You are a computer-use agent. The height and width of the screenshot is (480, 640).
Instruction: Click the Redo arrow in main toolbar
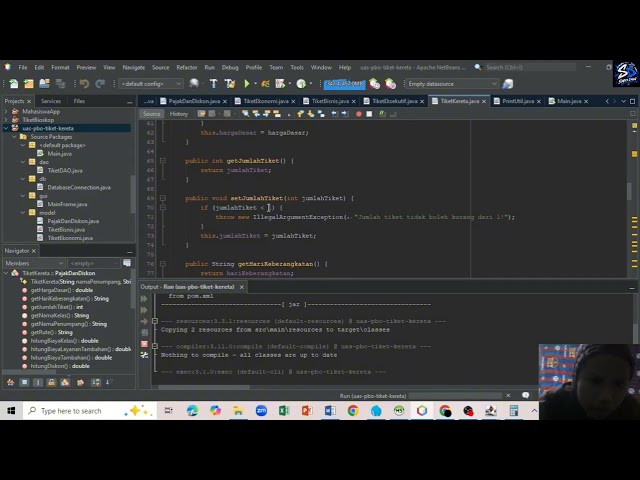click(x=100, y=84)
